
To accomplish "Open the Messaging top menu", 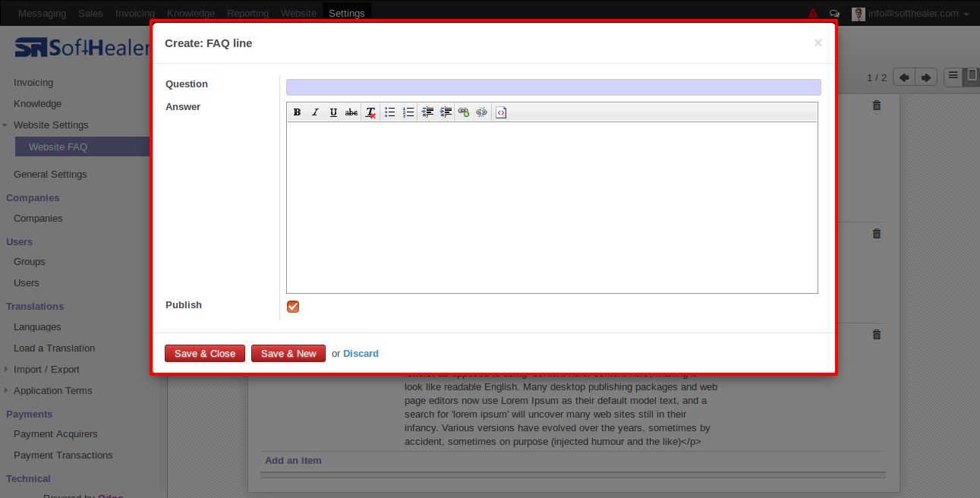I will (x=42, y=13).
